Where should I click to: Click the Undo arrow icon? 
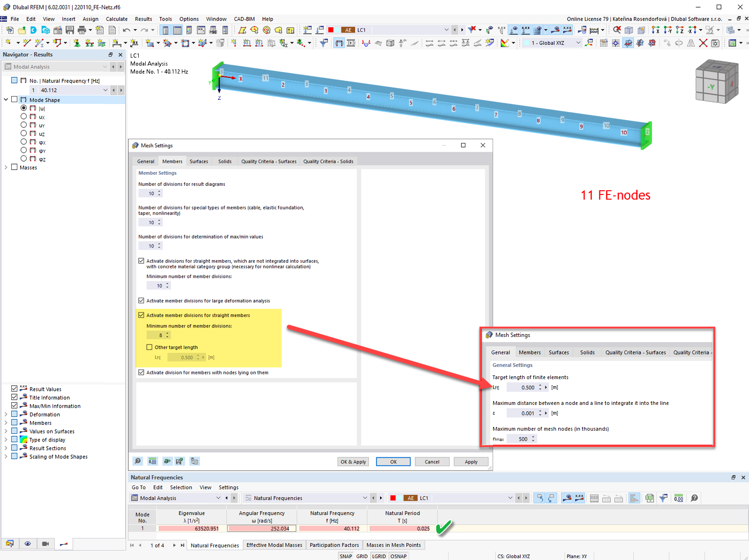pos(126,30)
